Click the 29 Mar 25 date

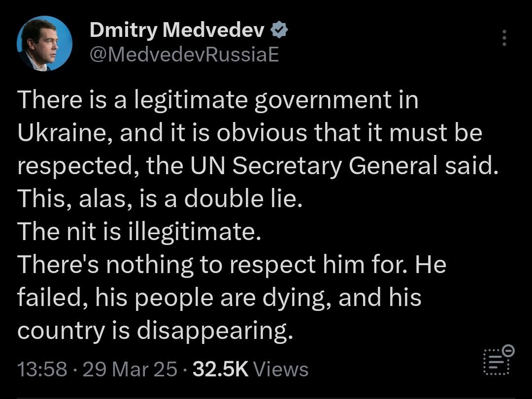coord(130,369)
